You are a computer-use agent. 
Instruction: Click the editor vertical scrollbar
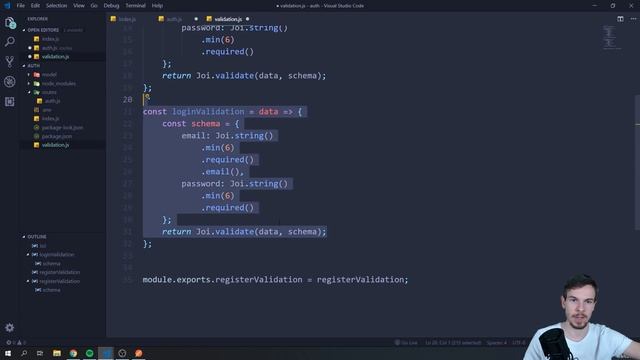tap(637, 163)
